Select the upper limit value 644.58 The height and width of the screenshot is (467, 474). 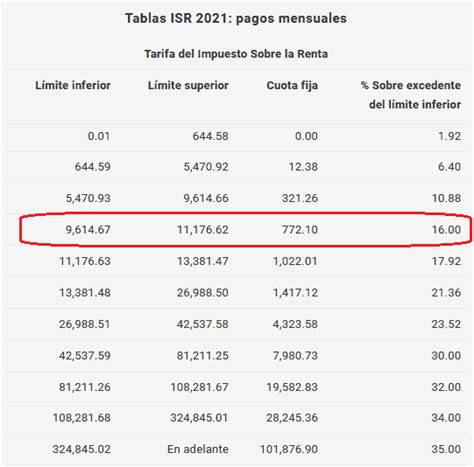pos(210,136)
